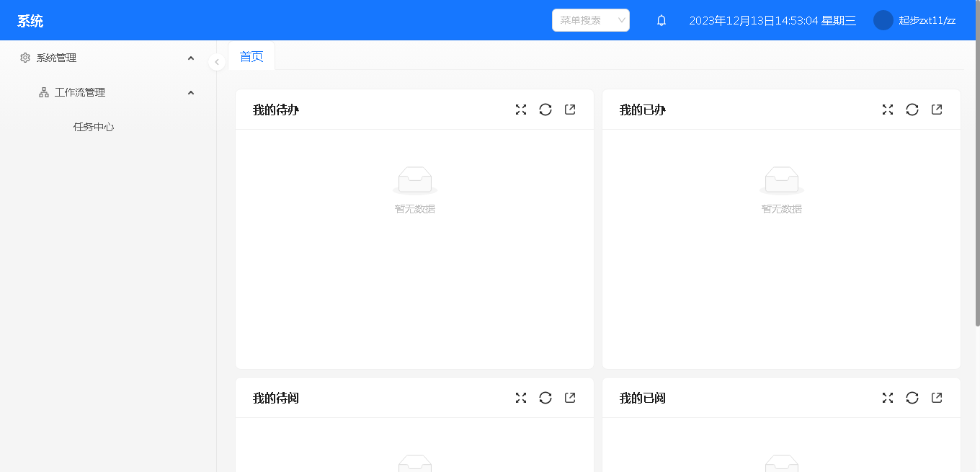
Task: Expand 我的已办 card to fullscreen
Action: tap(888, 110)
